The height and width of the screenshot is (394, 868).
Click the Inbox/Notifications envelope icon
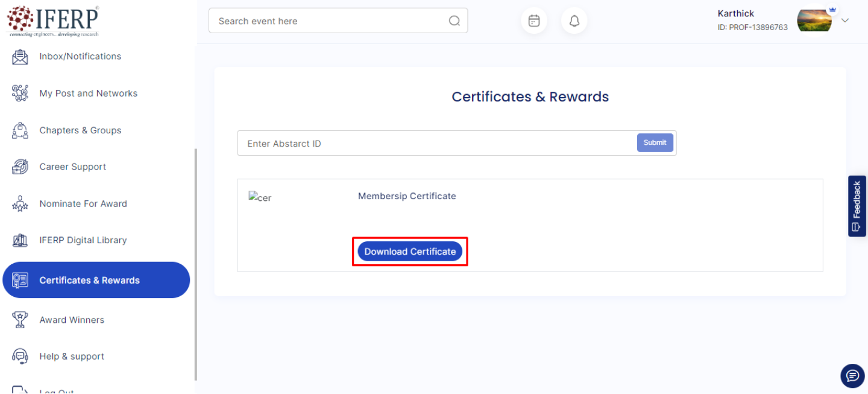tap(20, 57)
